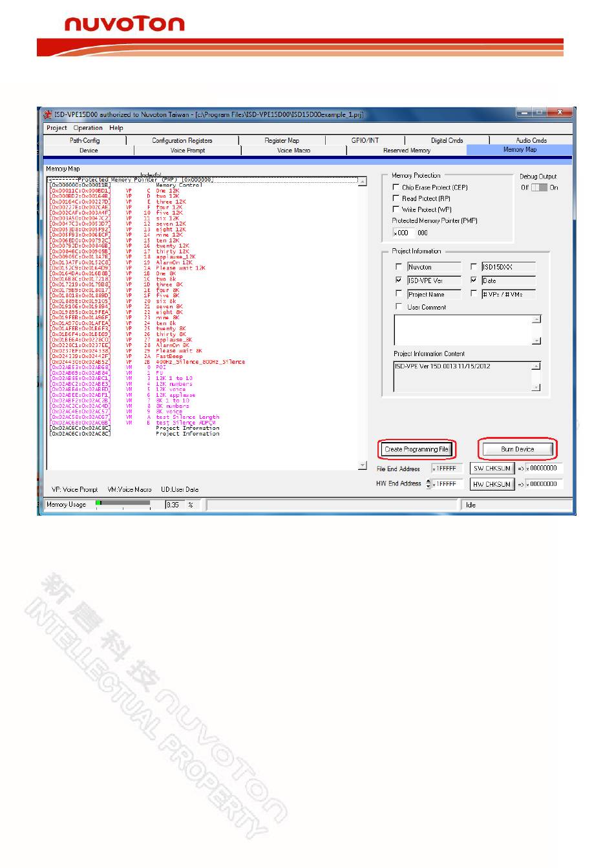This screenshot has height=868, width=614.
Task: Switch to the Device tab
Action: [89, 151]
